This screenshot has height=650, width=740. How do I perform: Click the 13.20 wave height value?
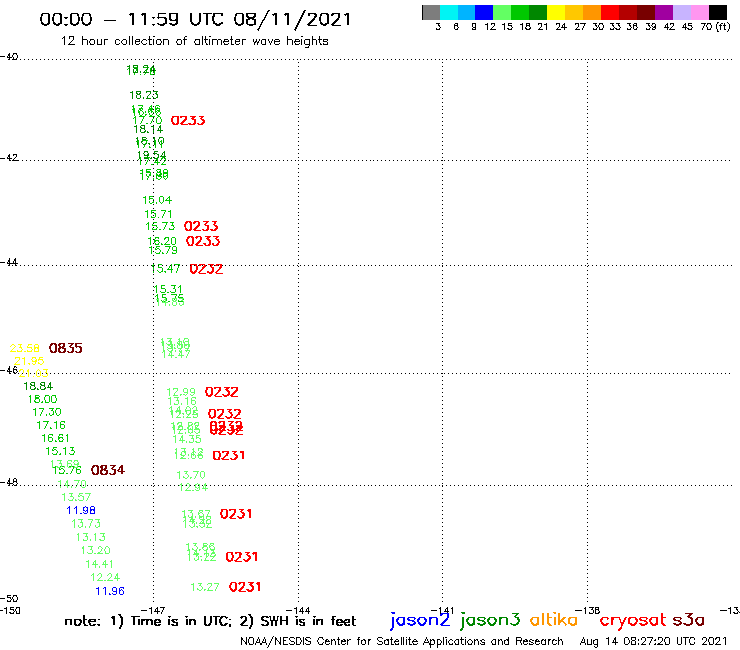pos(96,550)
